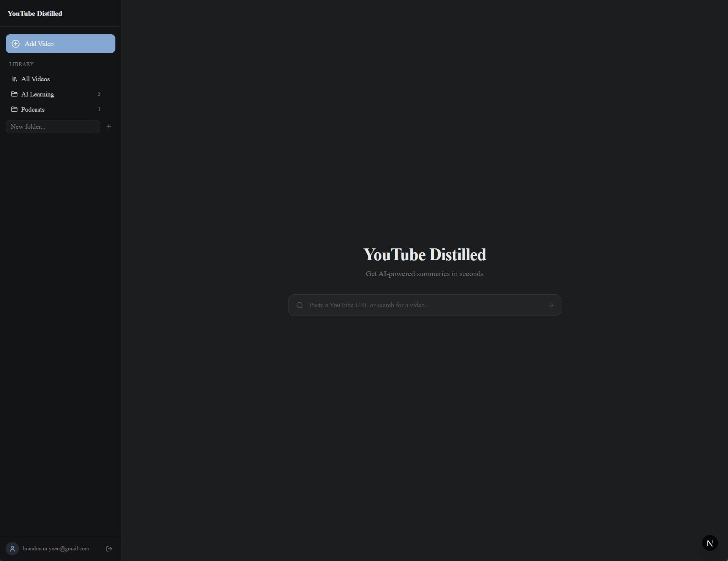Open the All Videos library icon
Viewport: 728px width, 561px height.
(x=14, y=79)
